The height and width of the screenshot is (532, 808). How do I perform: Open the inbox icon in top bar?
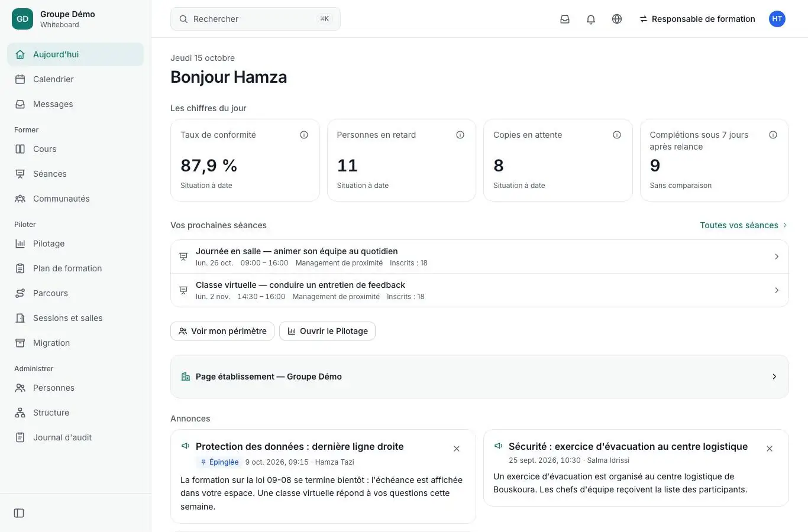click(x=565, y=19)
